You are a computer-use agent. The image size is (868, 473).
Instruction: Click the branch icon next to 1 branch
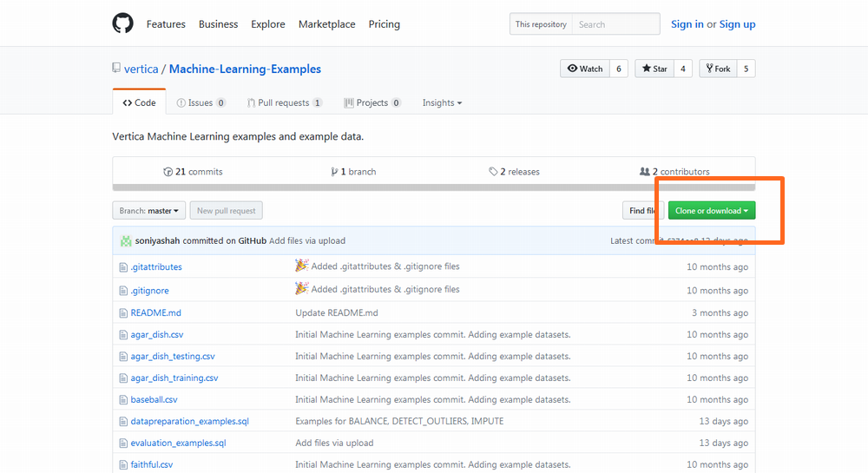pyautogui.click(x=334, y=172)
